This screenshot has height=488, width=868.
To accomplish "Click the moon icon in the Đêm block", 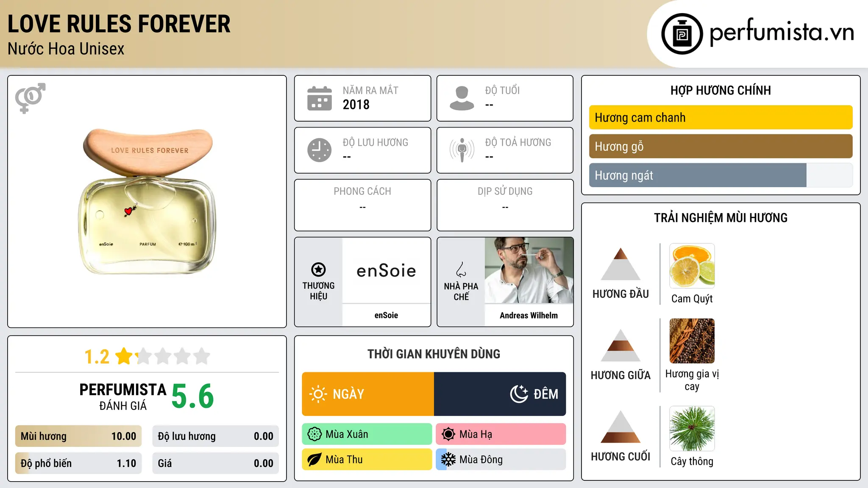I will tap(519, 394).
